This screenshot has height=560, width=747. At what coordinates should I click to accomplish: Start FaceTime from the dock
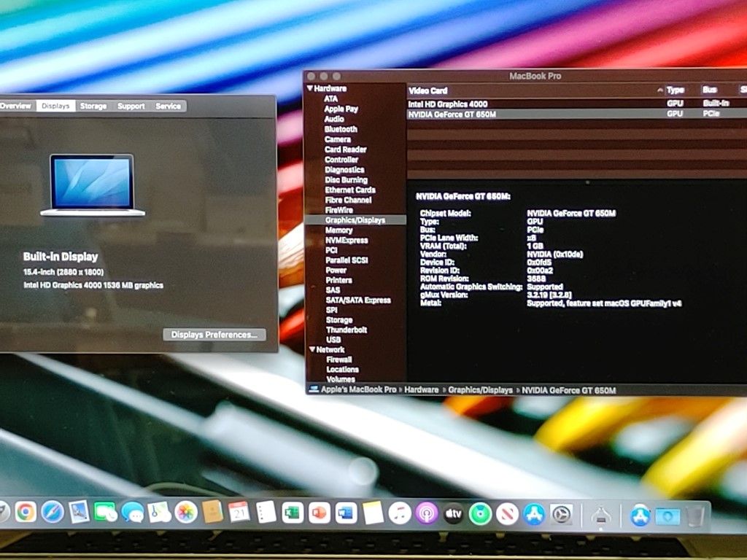click(106, 513)
